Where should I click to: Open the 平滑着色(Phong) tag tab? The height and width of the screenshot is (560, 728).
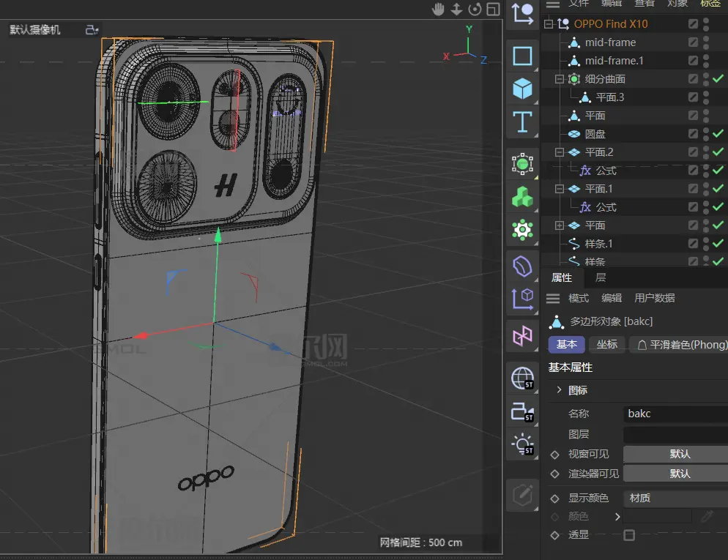(680, 344)
